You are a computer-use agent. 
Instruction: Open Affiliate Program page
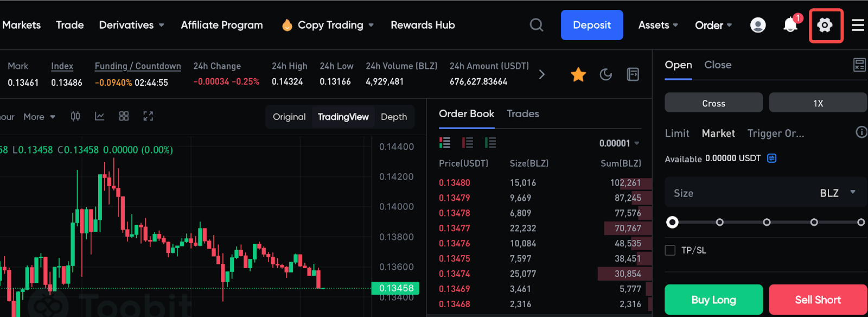222,25
